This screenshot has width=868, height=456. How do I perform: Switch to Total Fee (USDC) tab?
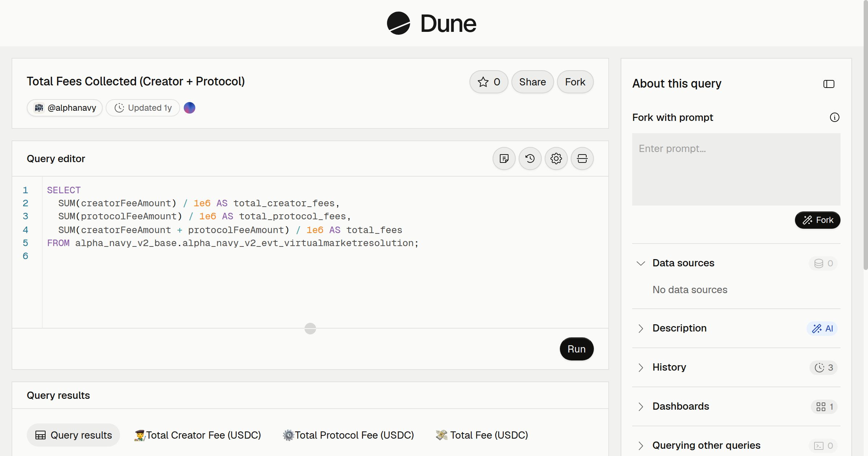tap(482, 435)
